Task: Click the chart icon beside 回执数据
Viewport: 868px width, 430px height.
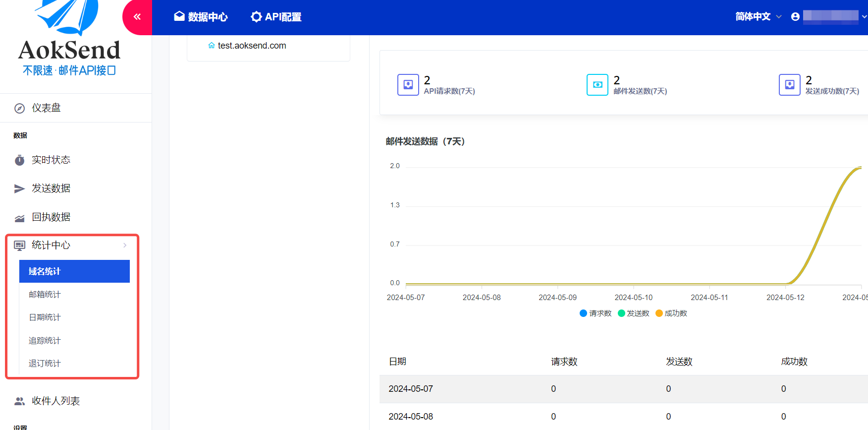Action: pyautogui.click(x=20, y=218)
